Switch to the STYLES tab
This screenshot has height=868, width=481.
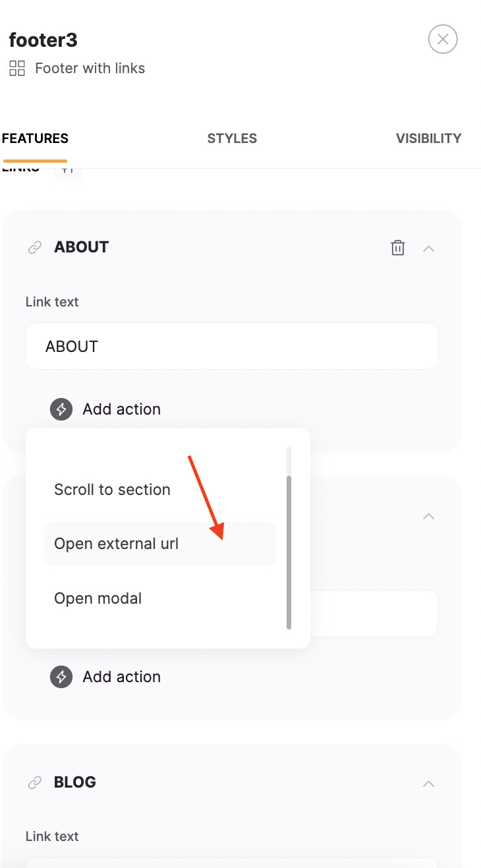click(232, 138)
